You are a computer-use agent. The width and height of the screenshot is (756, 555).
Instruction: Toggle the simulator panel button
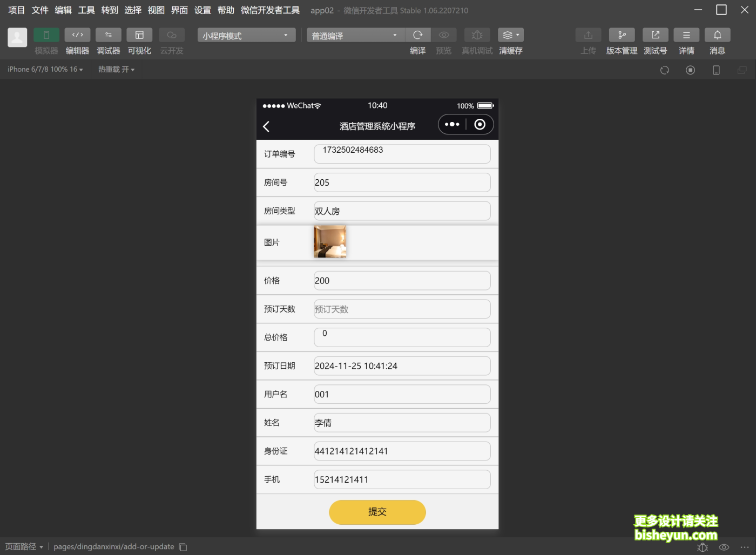pyautogui.click(x=46, y=35)
